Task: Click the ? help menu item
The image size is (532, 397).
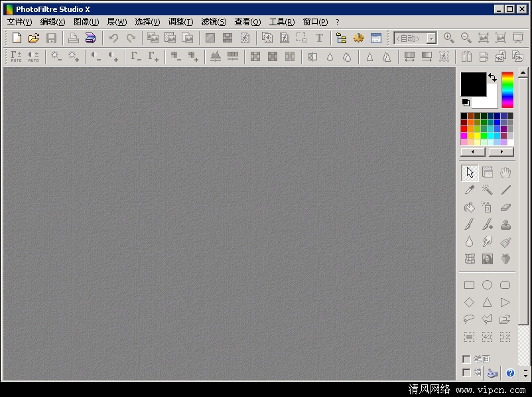Action: coord(337,22)
